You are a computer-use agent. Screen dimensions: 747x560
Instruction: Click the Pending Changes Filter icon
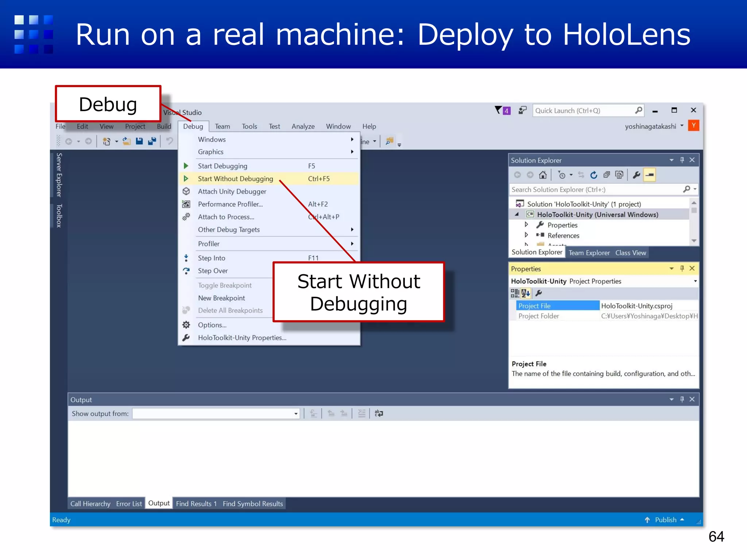click(x=562, y=175)
